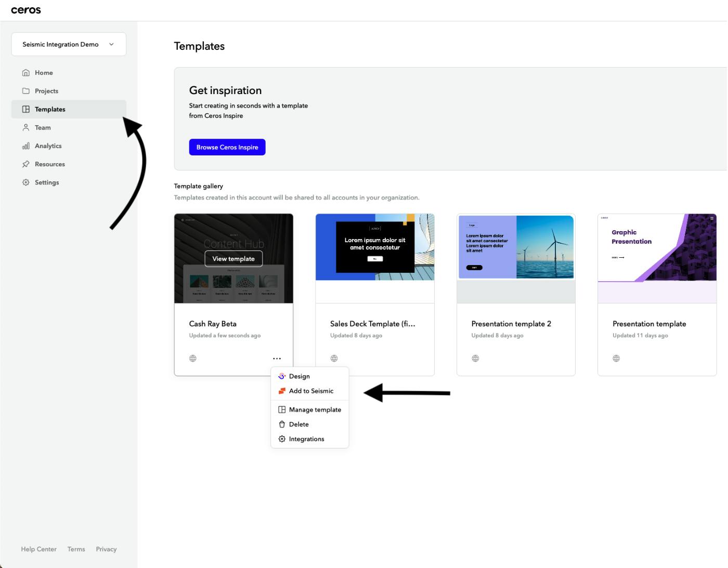Open the Presentation template 2 thumbnail

pyautogui.click(x=516, y=258)
